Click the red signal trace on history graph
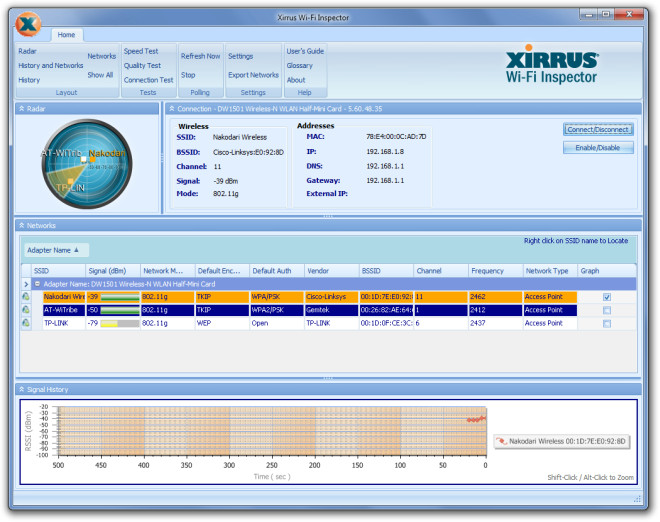660x522 pixels. pos(476,419)
